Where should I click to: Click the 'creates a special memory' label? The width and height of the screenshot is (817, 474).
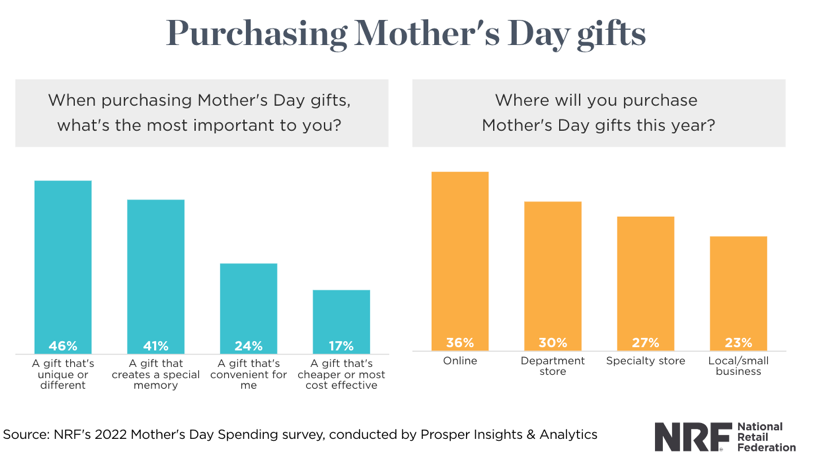click(x=155, y=374)
